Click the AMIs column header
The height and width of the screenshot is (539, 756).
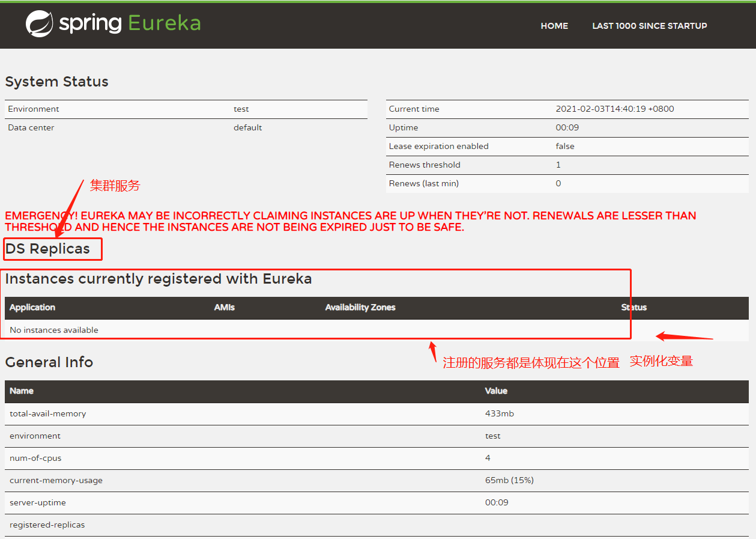tap(225, 307)
